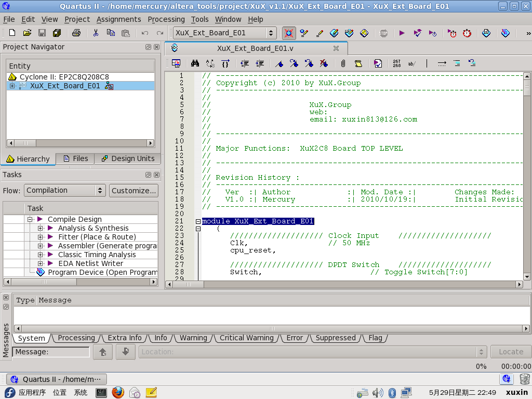Expand Analysis & Synthesis task

[x=40, y=228]
